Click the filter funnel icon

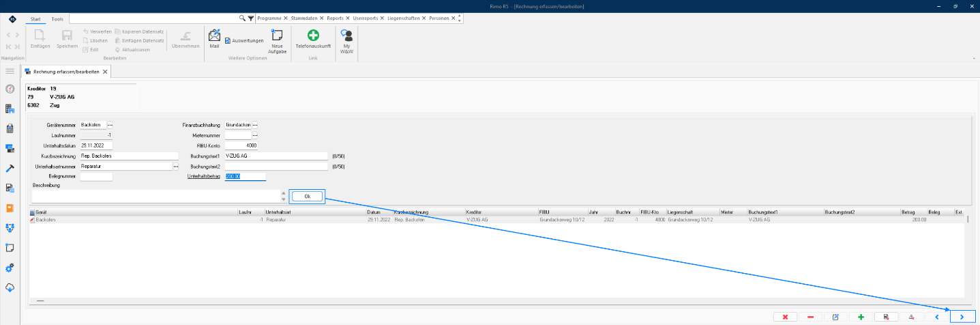coord(250,18)
